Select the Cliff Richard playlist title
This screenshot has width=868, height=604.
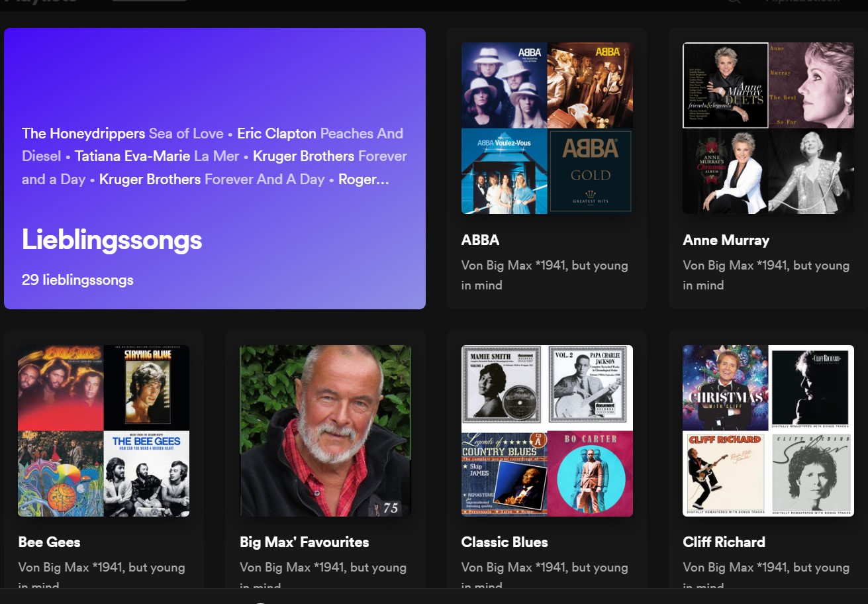point(724,542)
